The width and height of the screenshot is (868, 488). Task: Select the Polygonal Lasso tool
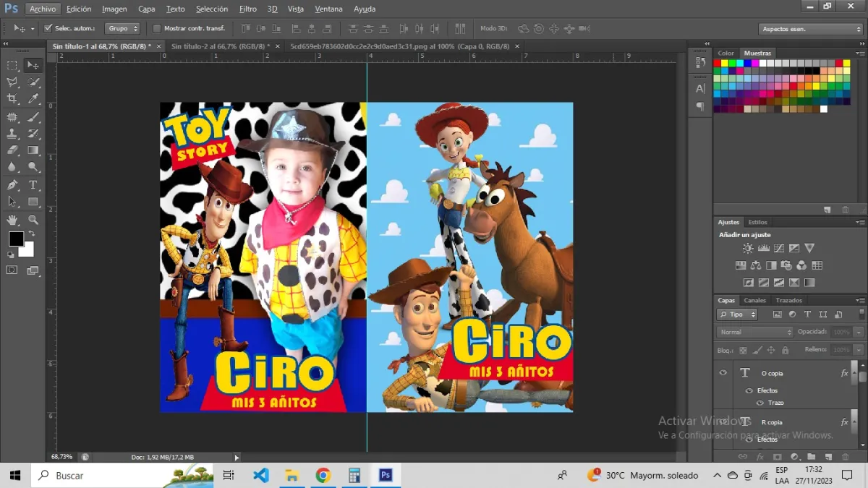coord(12,82)
